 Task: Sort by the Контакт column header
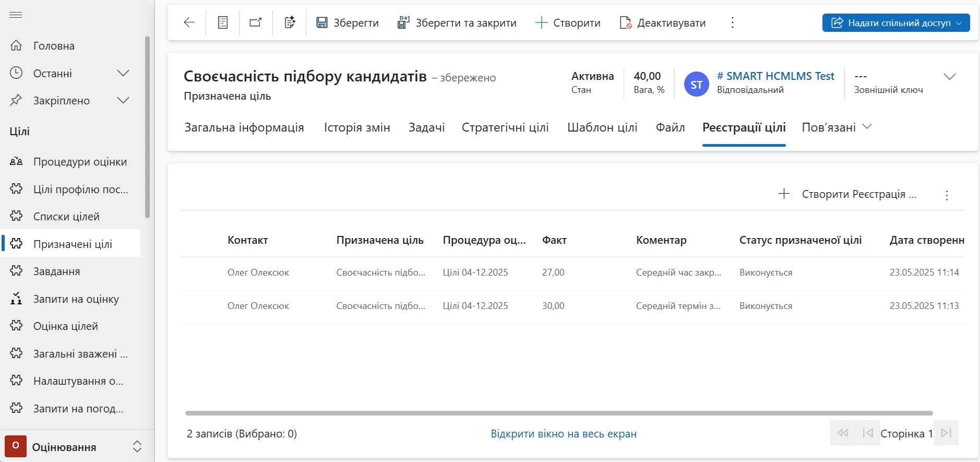click(x=247, y=240)
